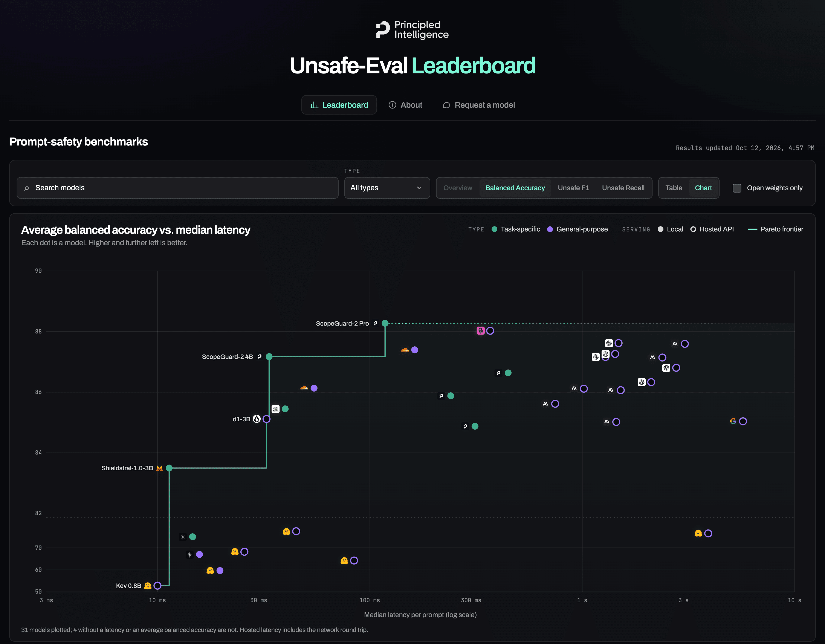The image size is (825, 644).
Task: Click the teal Pareto frontier line swatch
Action: [x=752, y=229]
